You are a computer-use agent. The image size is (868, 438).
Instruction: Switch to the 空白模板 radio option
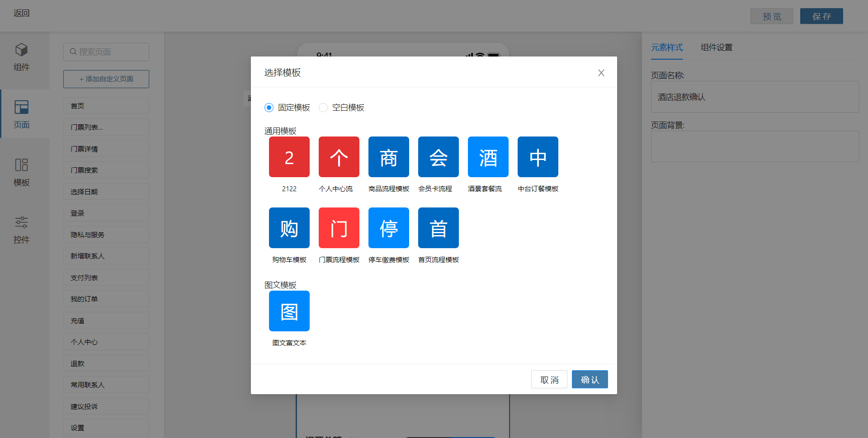pyautogui.click(x=323, y=108)
